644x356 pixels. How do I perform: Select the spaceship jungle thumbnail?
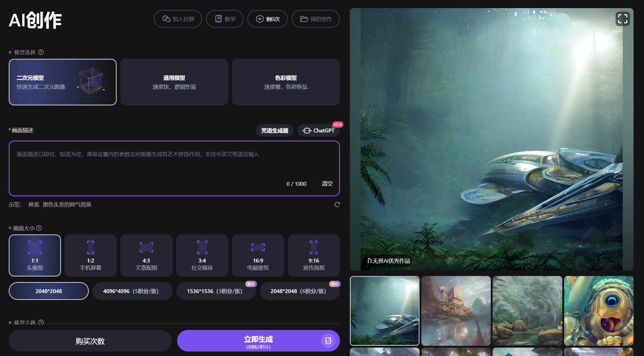385,311
